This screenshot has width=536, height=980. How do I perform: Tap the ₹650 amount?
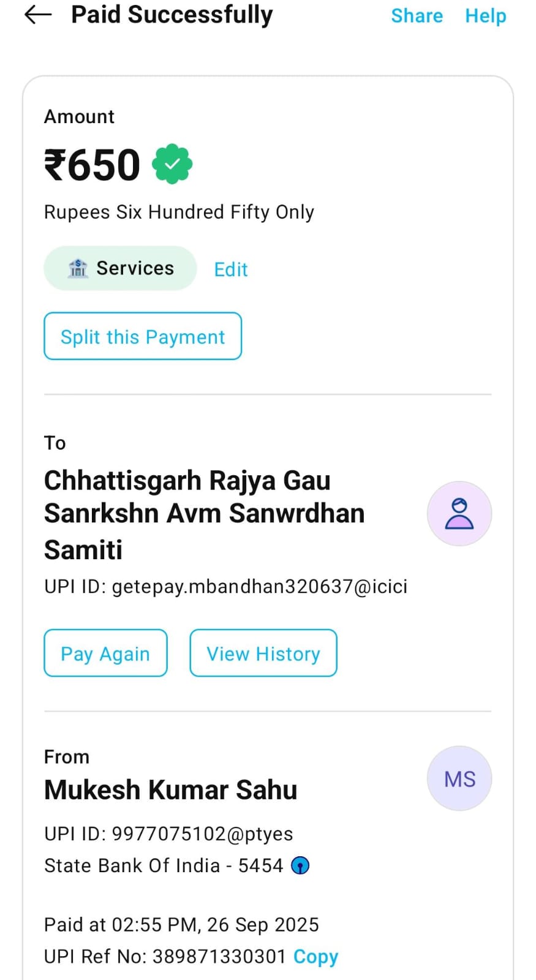pos(92,165)
